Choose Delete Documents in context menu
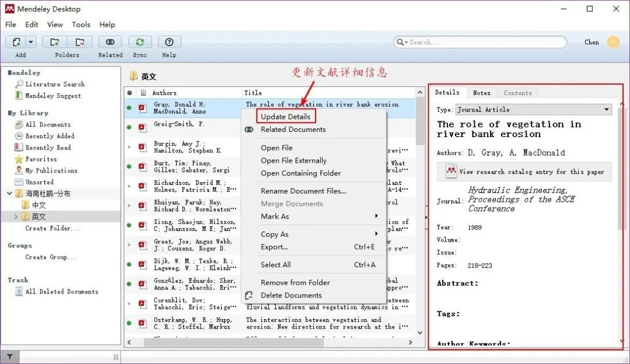The height and width of the screenshot is (364, 630). tap(291, 295)
